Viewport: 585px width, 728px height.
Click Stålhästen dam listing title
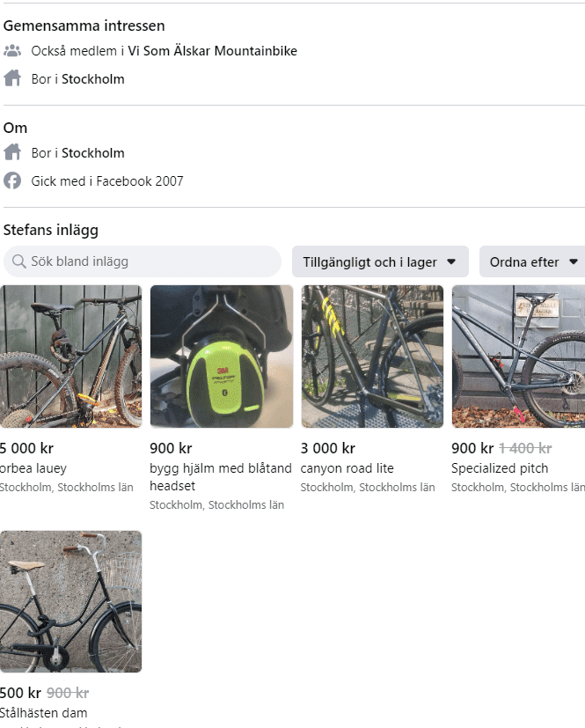[x=44, y=713]
